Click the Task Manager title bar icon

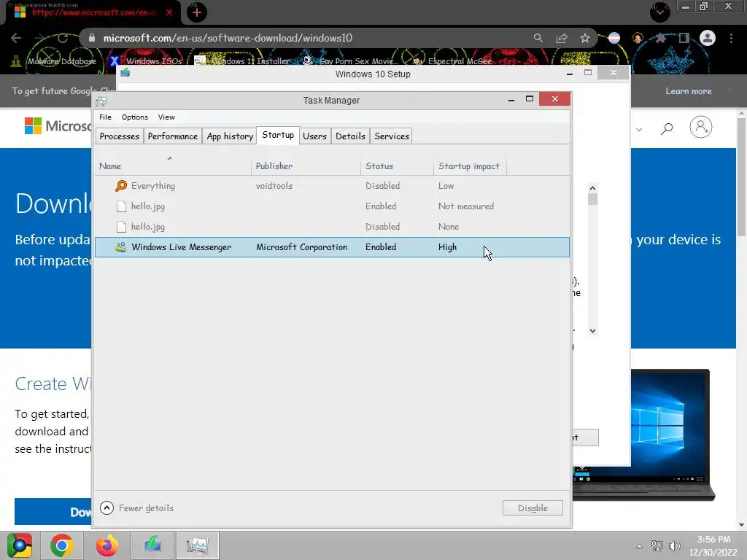point(101,101)
